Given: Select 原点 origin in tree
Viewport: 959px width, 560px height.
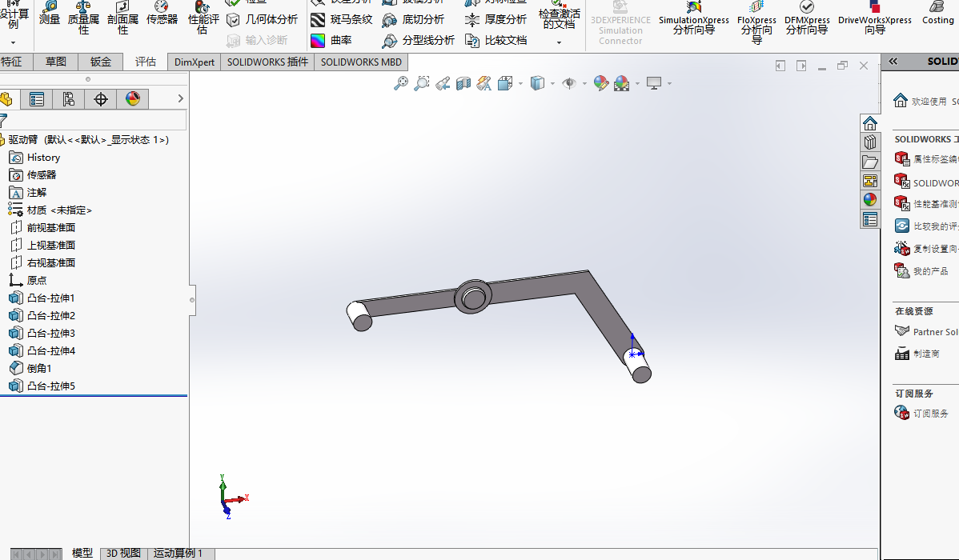Looking at the screenshot, I should (x=36, y=281).
